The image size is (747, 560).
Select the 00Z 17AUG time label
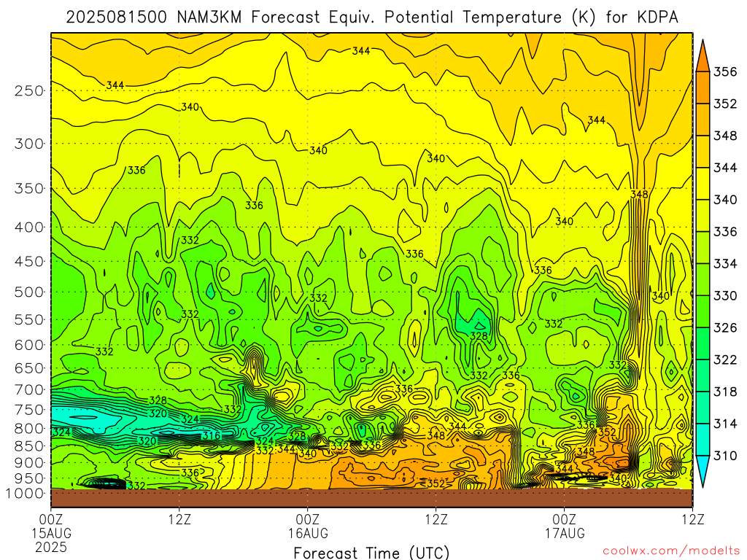click(565, 526)
